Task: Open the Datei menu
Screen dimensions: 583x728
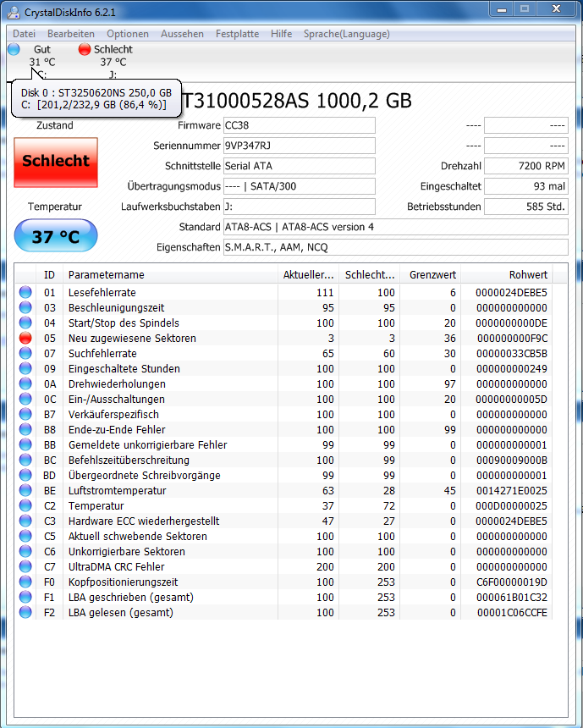Action: pos(25,34)
